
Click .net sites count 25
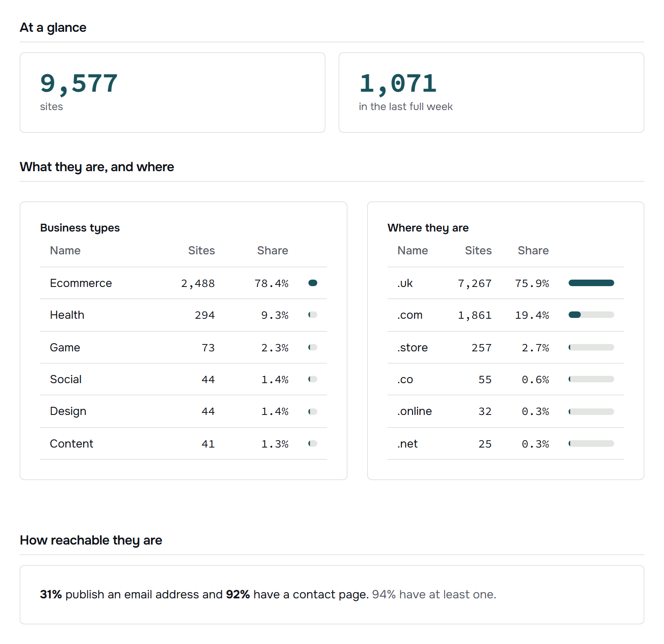click(x=485, y=444)
